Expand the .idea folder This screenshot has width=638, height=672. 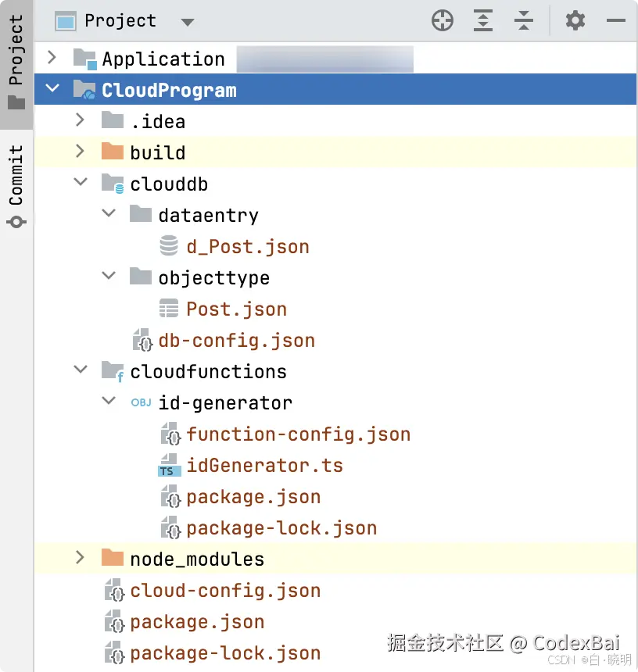click(80, 120)
